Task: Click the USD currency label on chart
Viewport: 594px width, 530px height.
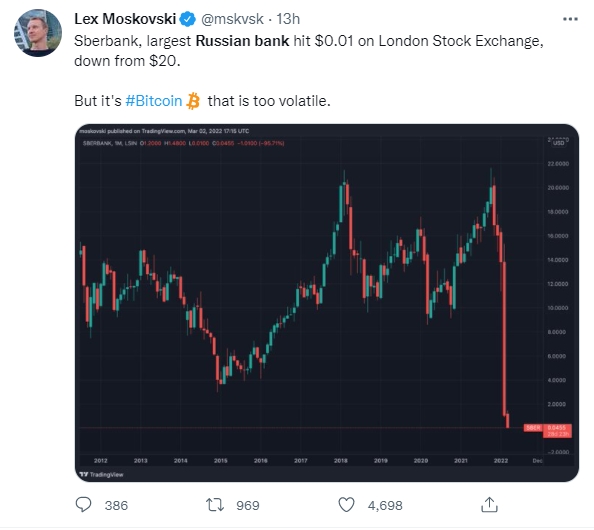Action: tap(559, 143)
